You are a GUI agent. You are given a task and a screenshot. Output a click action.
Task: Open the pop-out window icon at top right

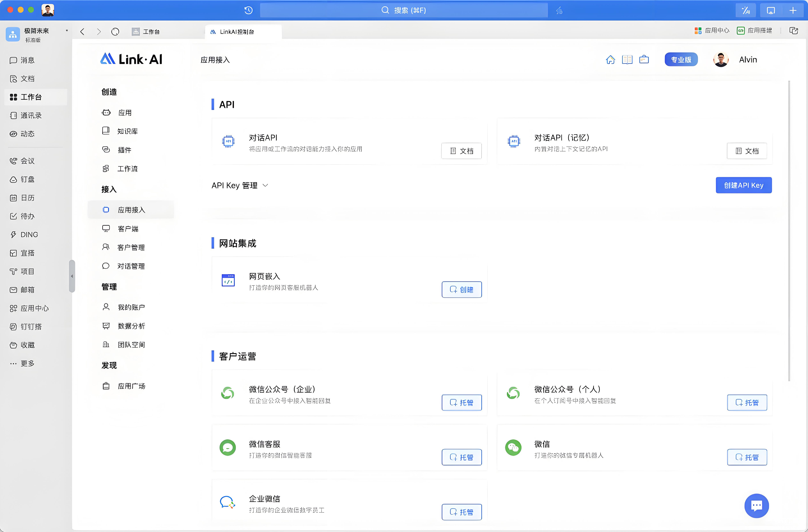point(793,31)
